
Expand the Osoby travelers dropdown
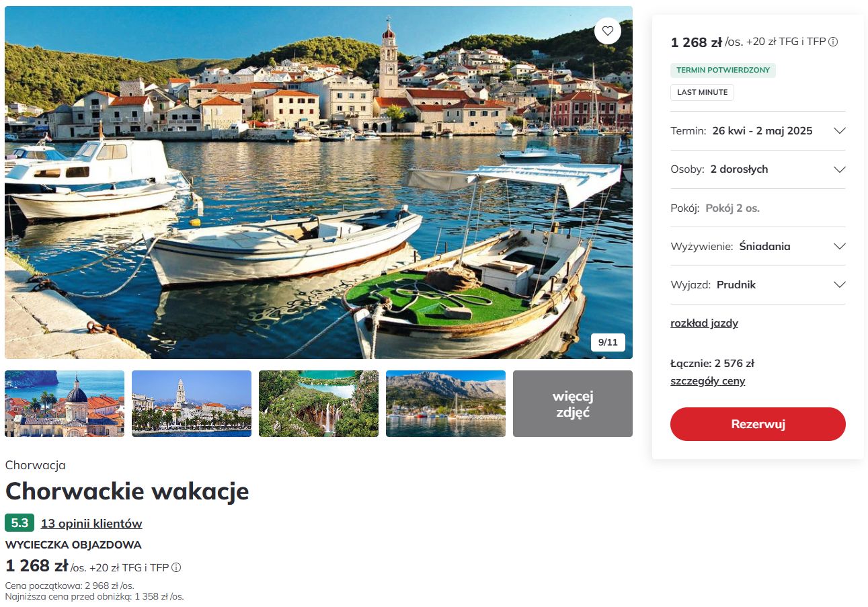(758, 169)
